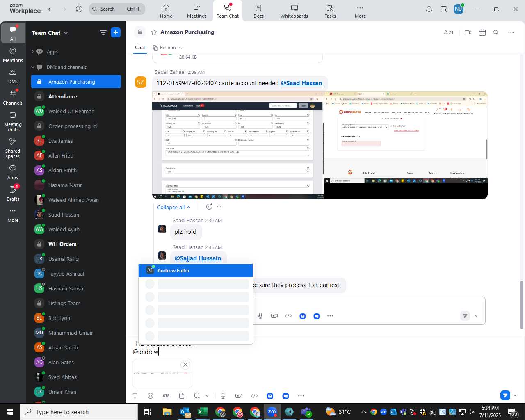Click the chat vertical scrollbar
The height and width of the screenshot is (420, 525).
tap(522, 305)
